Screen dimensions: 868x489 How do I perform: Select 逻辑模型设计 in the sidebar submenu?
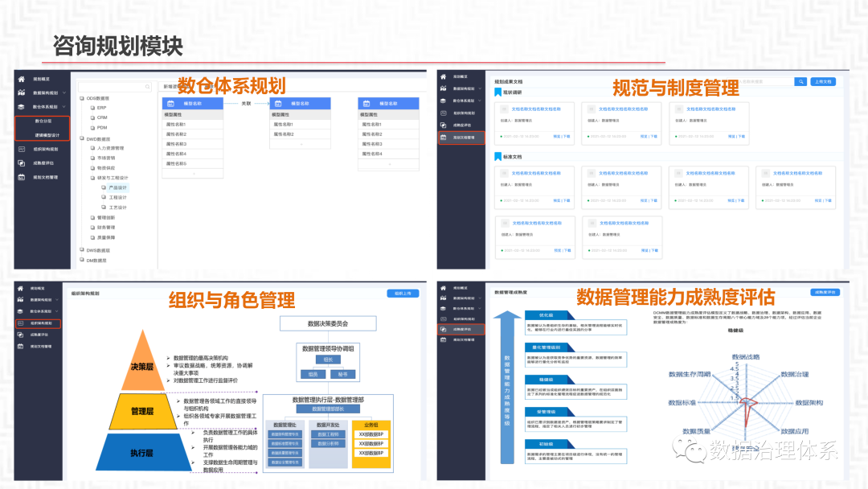[47, 134]
